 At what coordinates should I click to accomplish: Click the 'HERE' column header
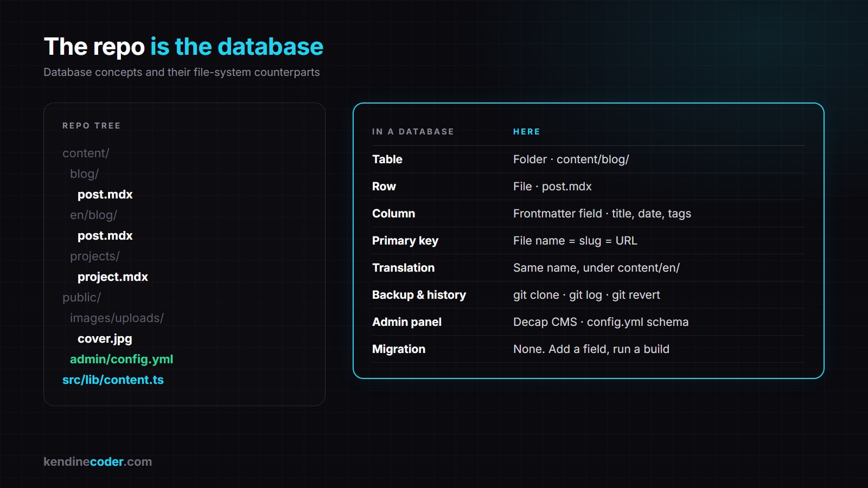pos(527,132)
